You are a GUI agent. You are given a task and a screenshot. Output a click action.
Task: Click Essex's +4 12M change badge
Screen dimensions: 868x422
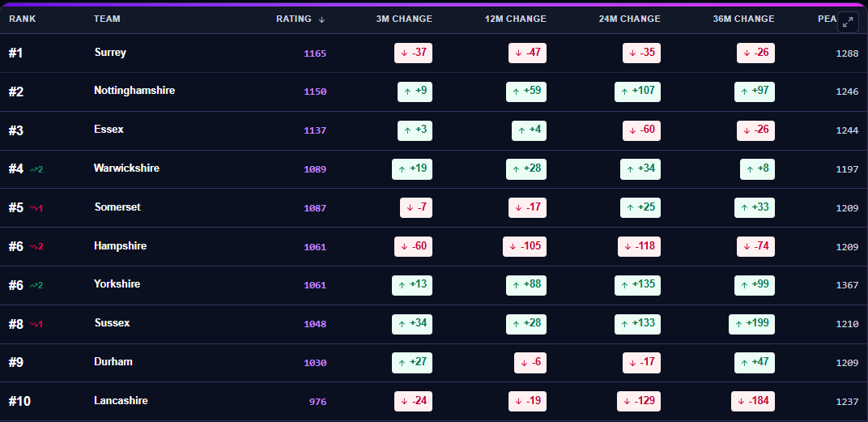(530, 130)
